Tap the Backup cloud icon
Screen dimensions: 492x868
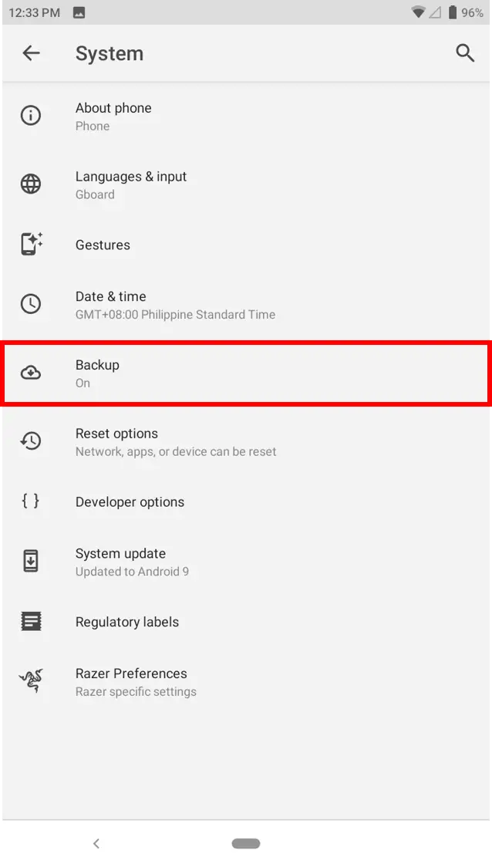pyautogui.click(x=31, y=373)
